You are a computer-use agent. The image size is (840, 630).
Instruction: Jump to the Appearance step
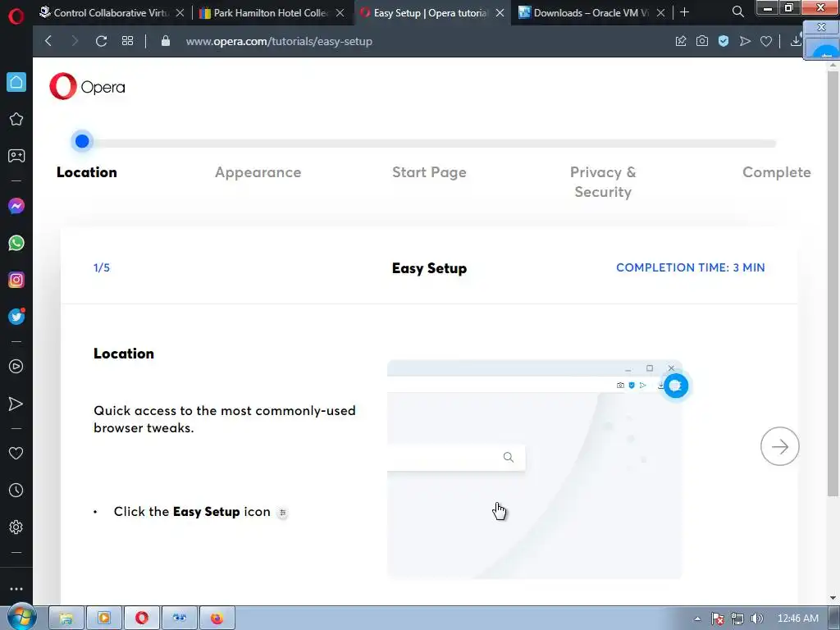pyautogui.click(x=258, y=172)
